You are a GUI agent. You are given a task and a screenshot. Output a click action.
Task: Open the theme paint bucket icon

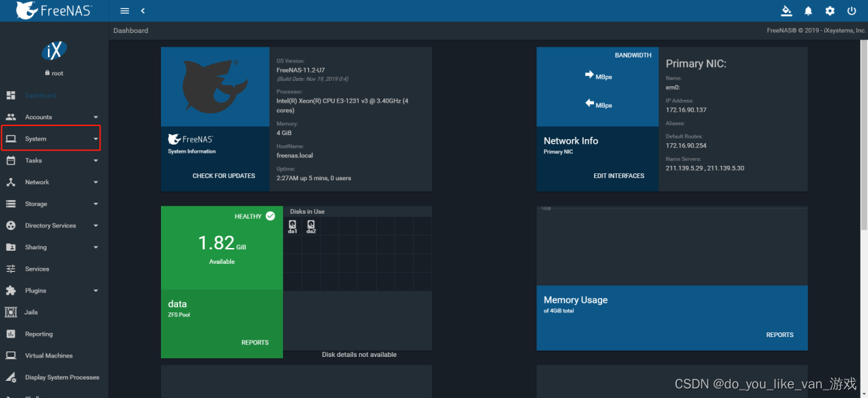(786, 11)
